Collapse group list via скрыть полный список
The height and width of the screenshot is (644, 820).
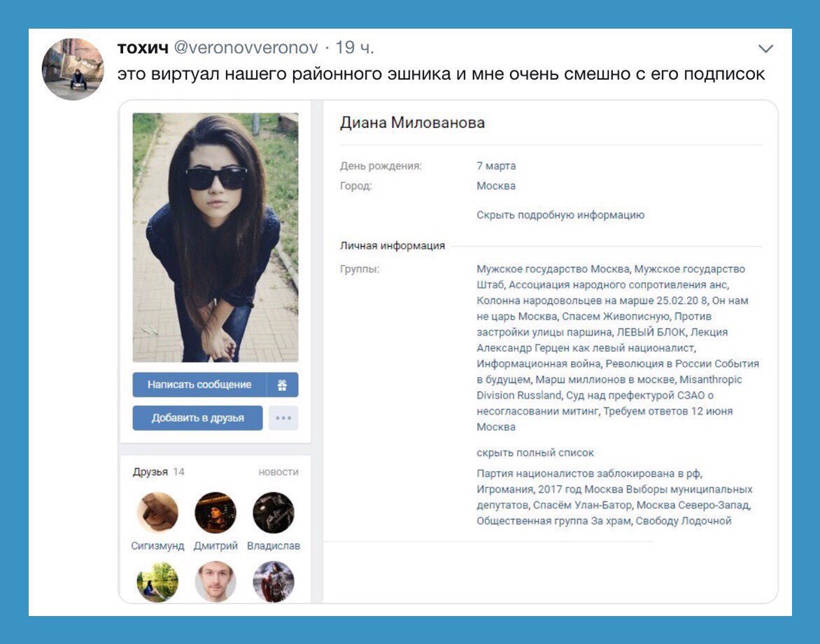pyautogui.click(x=535, y=452)
